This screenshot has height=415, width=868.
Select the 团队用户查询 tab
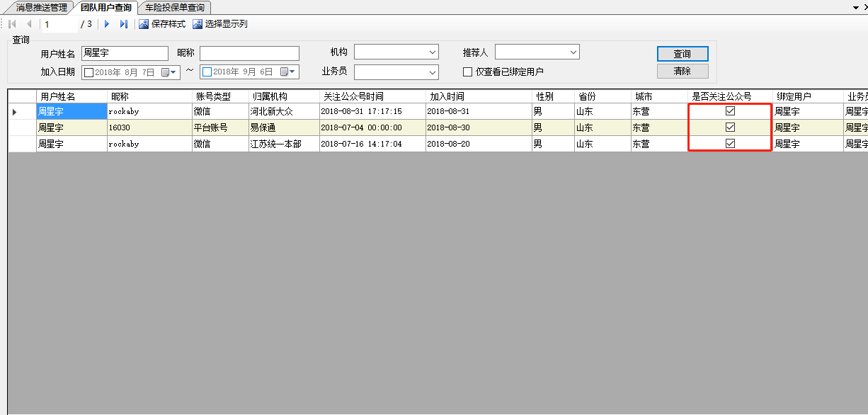[x=105, y=7]
